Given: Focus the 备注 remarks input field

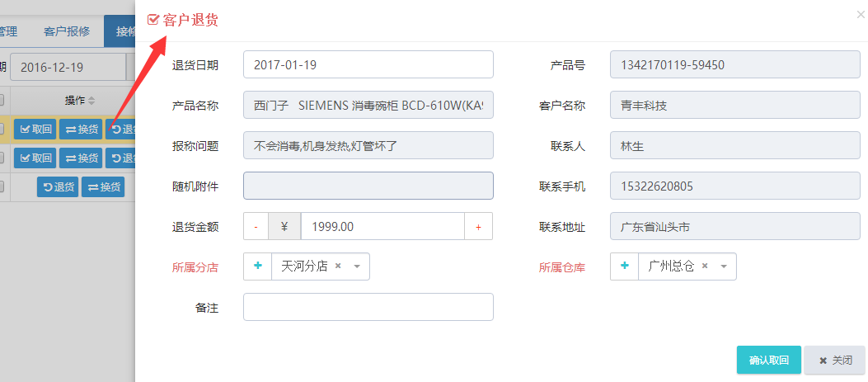Looking at the screenshot, I should pyautogui.click(x=368, y=307).
